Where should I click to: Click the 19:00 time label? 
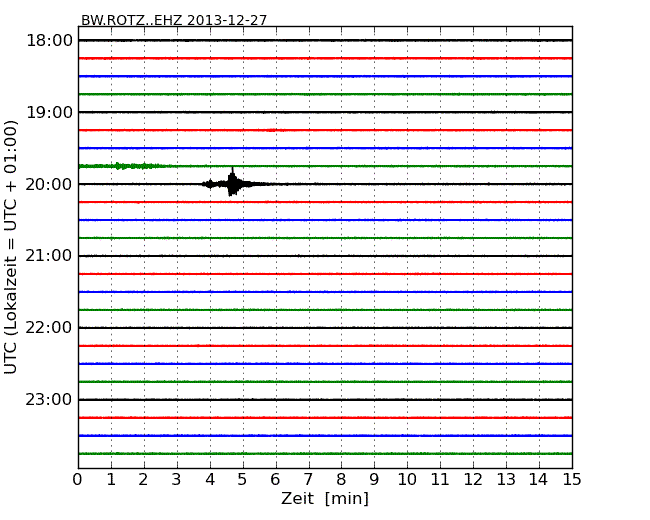click(49, 112)
